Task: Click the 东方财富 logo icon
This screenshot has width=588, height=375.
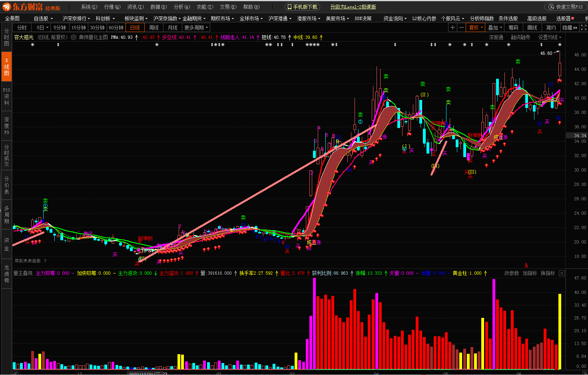Action: coord(7,7)
